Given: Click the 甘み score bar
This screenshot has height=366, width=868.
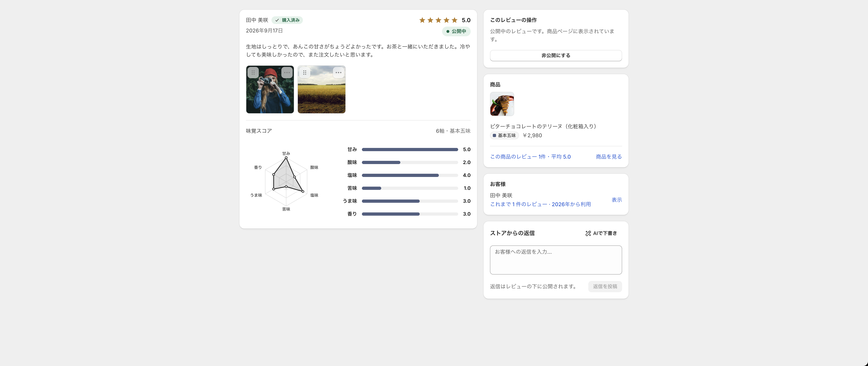Looking at the screenshot, I should [x=410, y=149].
